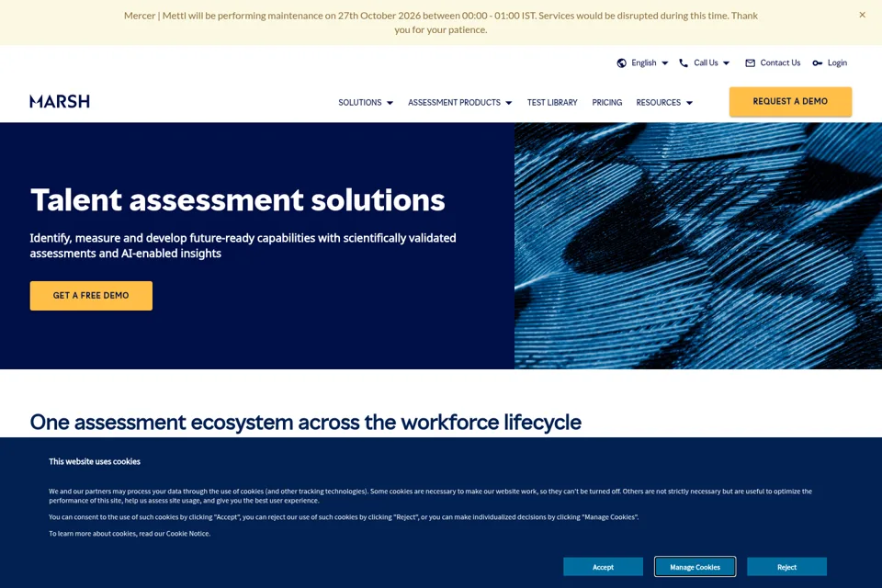Image resolution: width=882 pixels, height=588 pixels.
Task: Accept all cookies
Action: point(603,567)
